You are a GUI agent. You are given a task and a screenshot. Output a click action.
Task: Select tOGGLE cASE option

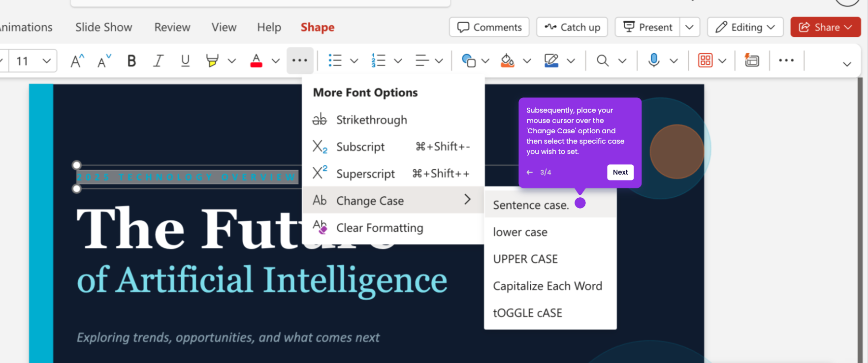[x=550, y=313]
